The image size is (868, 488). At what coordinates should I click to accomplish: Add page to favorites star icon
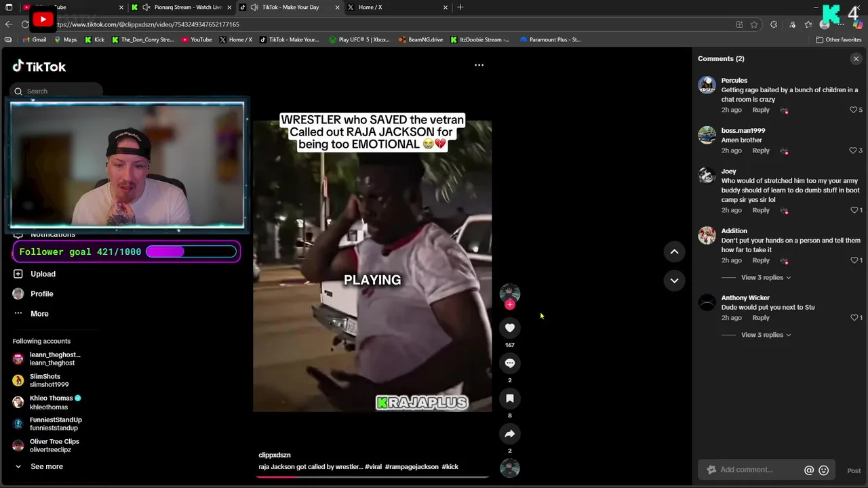754,24
